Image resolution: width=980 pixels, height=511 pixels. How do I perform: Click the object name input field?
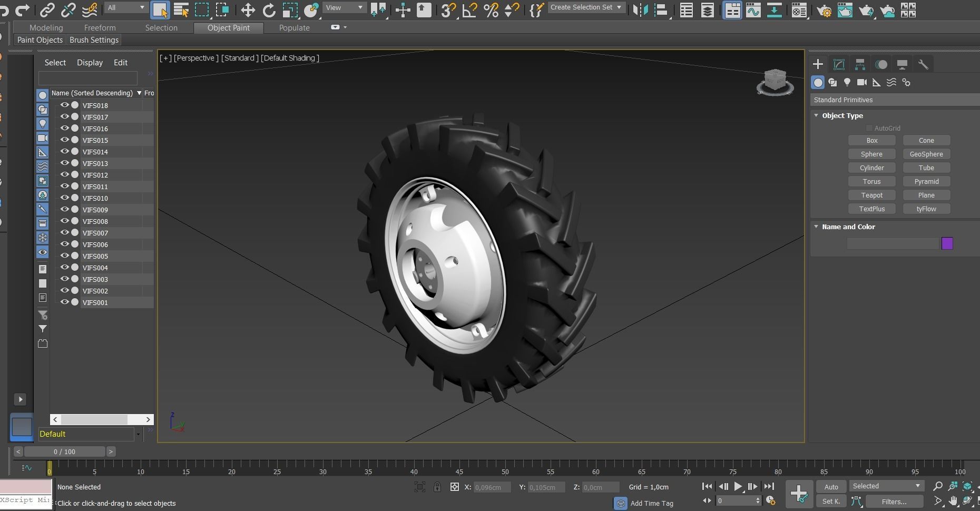(x=893, y=243)
